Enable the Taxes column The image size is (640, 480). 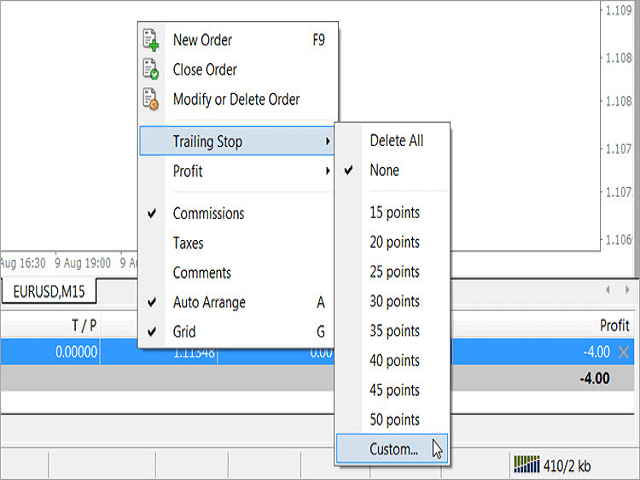pos(190,243)
